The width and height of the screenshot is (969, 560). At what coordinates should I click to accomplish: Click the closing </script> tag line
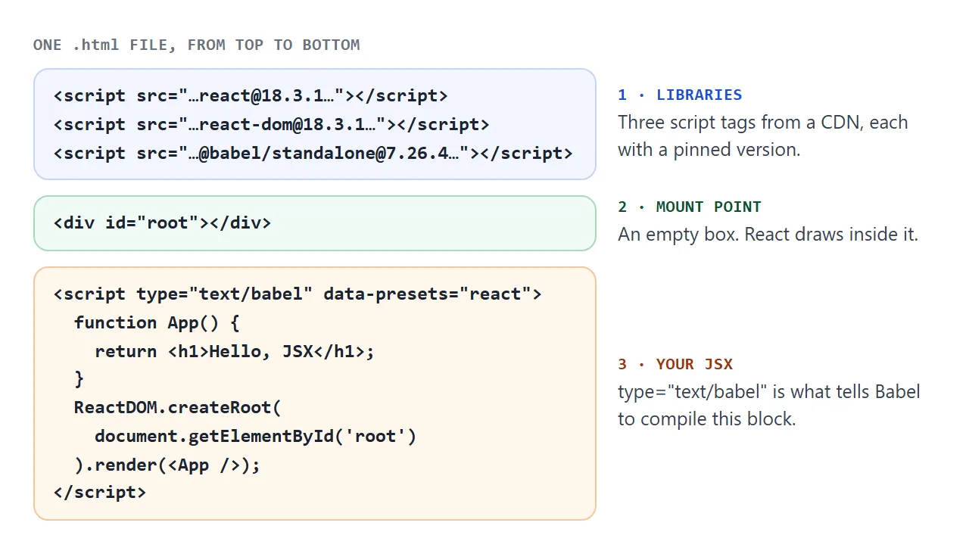(x=100, y=492)
